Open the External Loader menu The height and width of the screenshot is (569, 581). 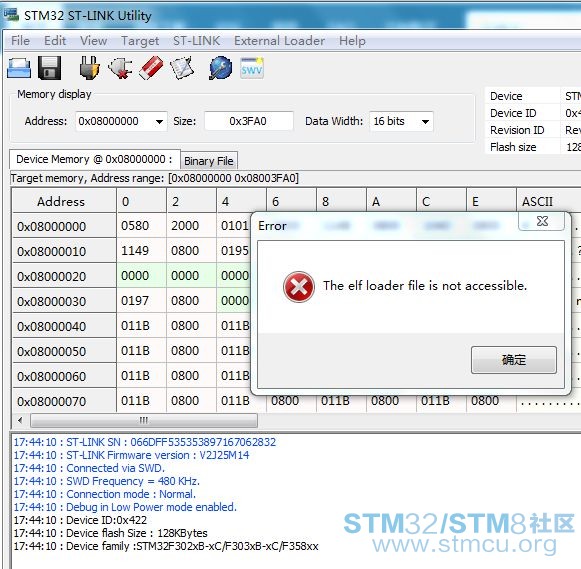click(279, 40)
